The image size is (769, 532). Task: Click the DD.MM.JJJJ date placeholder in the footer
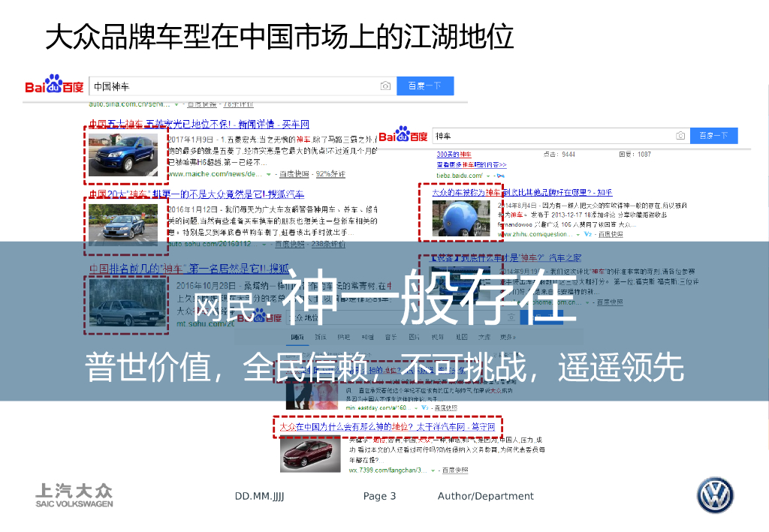point(259,496)
